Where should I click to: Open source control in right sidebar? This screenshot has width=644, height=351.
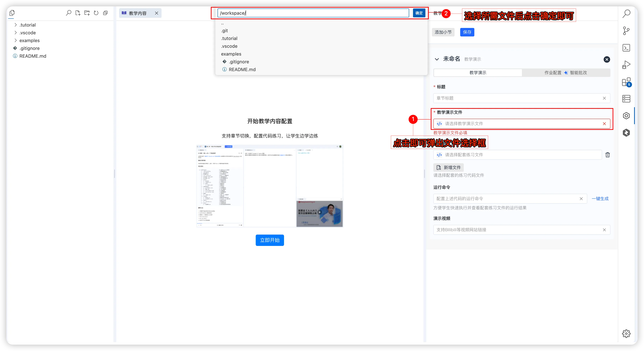pyautogui.click(x=626, y=31)
